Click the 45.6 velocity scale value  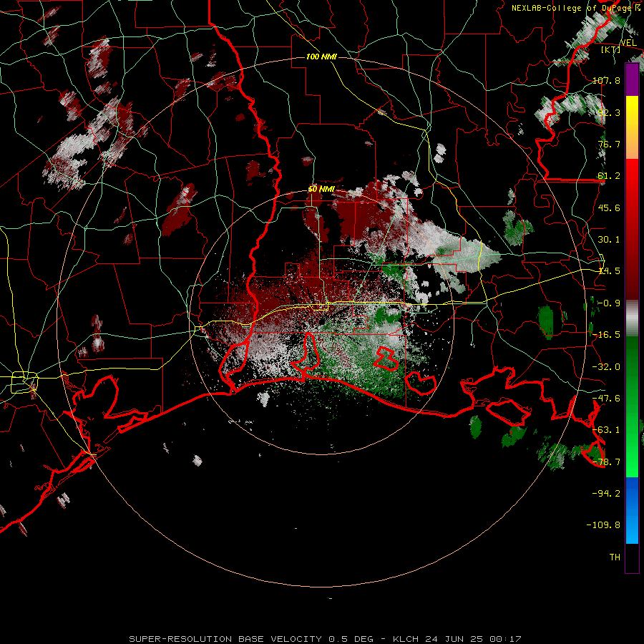pyautogui.click(x=609, y=208)
